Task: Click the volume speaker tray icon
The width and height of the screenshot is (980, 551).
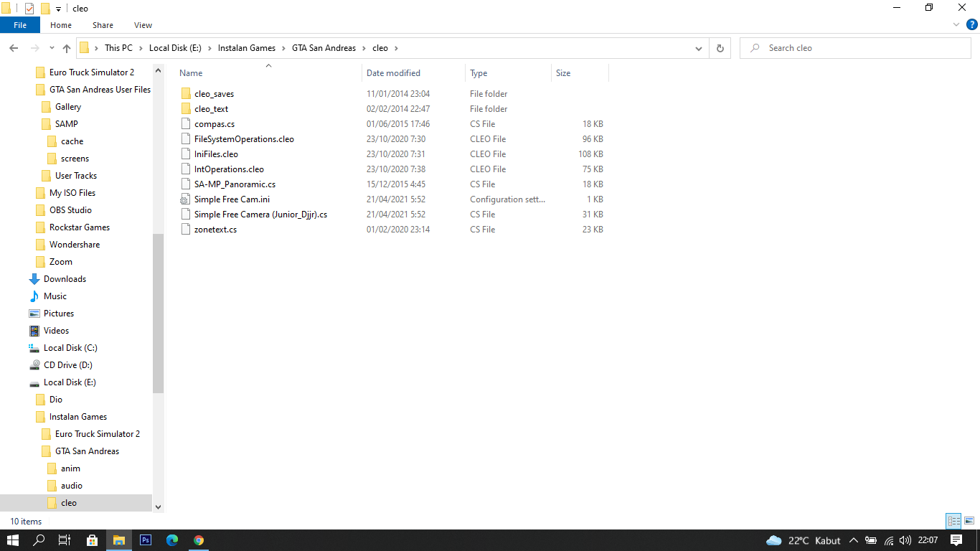Action: tap(905, 540)
